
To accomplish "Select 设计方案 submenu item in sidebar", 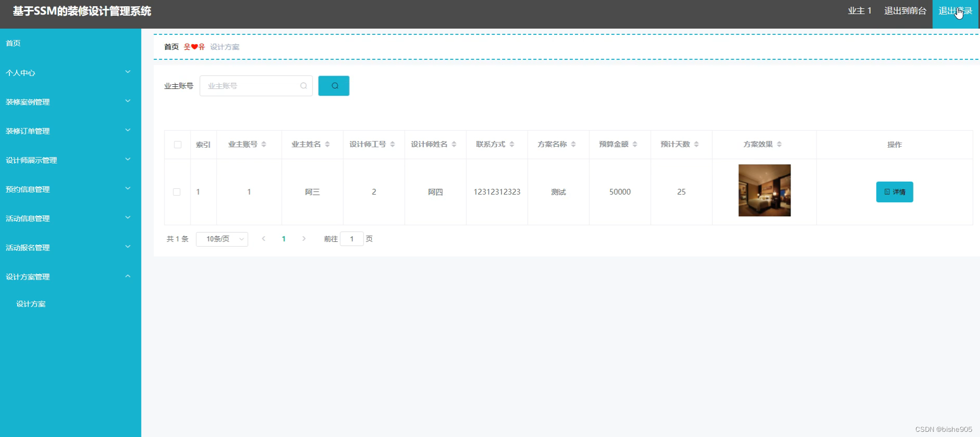I will (70, 304).
